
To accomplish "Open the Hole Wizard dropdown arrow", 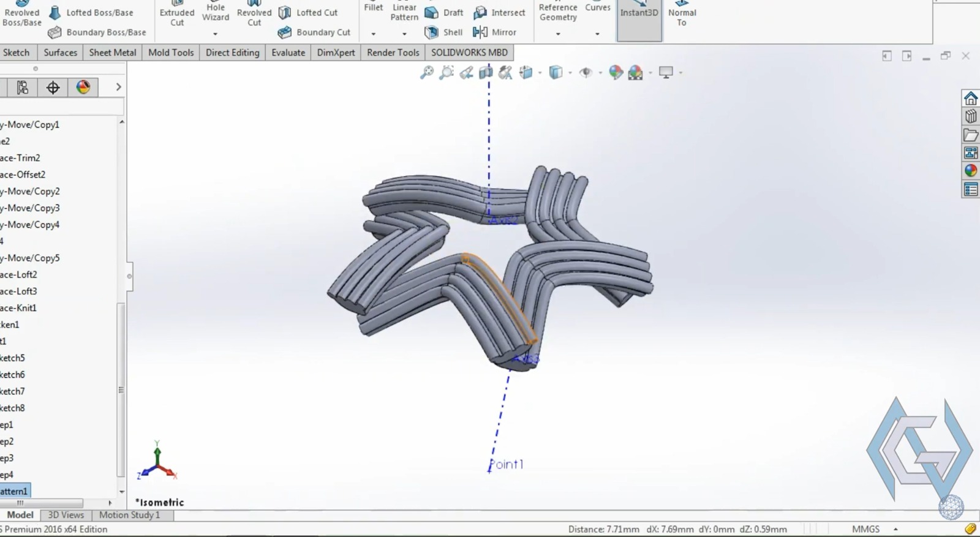I will click(x=215, y=34).
